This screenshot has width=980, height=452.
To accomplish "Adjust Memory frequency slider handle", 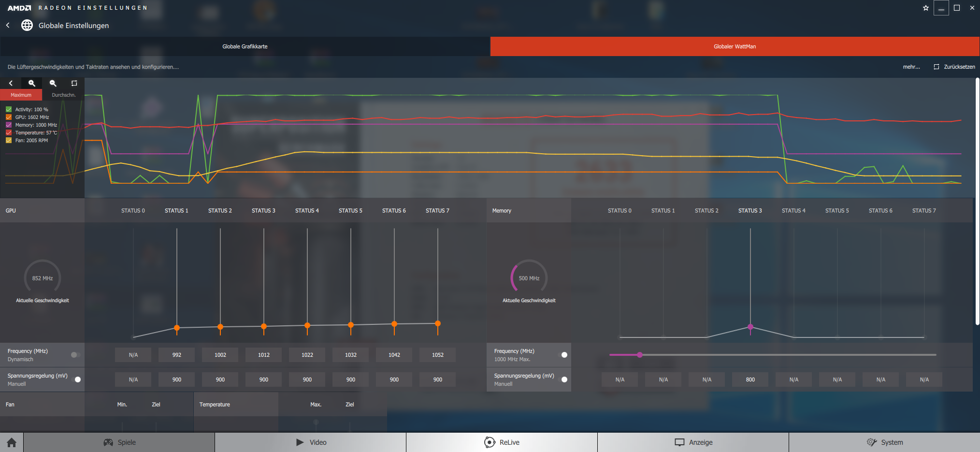I will tap(640, 355).
